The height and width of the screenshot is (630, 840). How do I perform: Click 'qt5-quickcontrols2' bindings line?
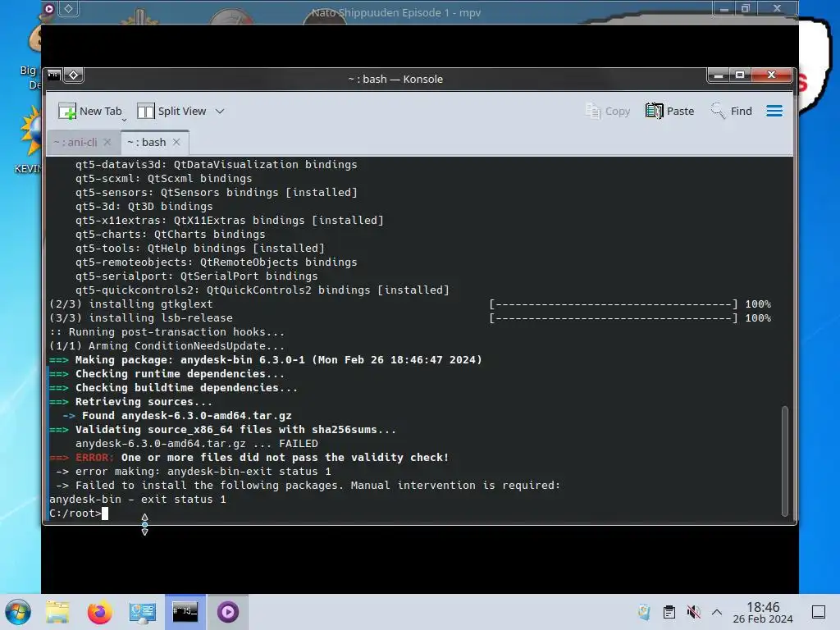(x=262, y=290)
